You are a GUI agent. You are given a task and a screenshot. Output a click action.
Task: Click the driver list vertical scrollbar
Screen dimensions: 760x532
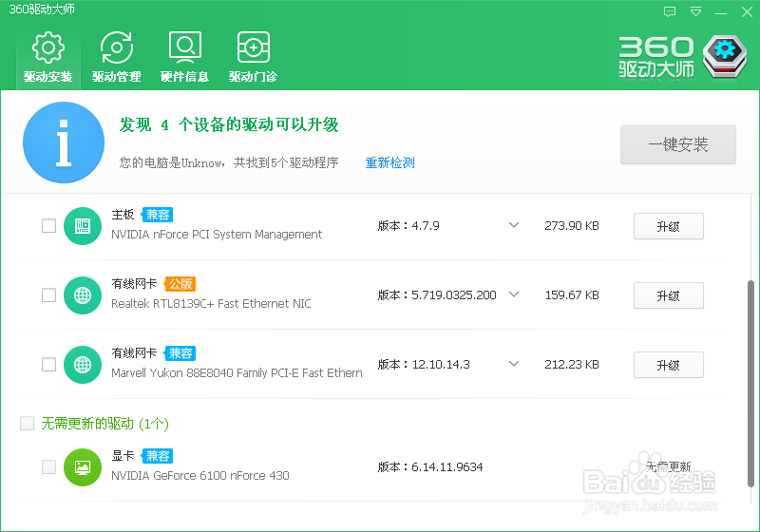point(750,384)
